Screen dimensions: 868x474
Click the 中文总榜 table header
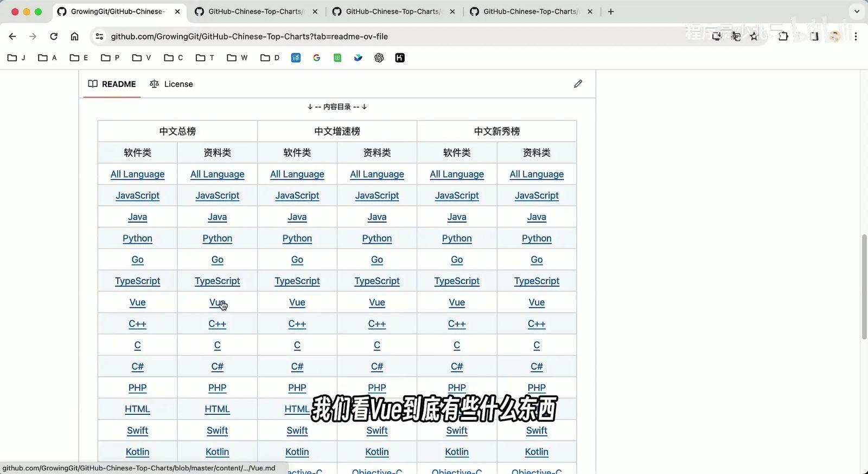[x=177, y=131]
